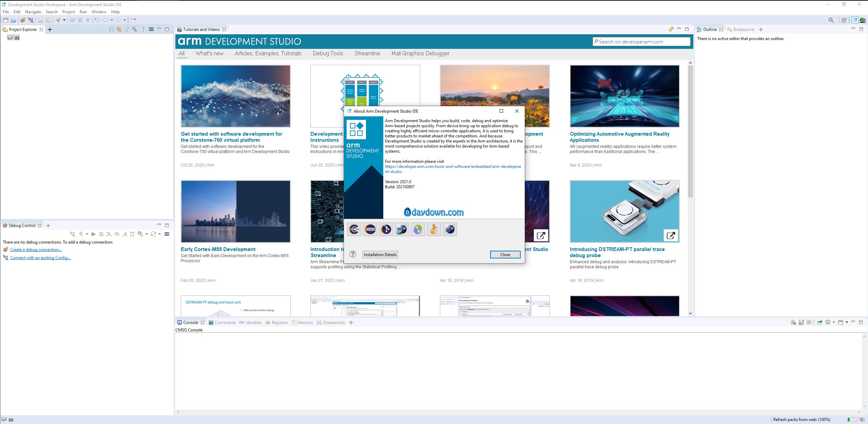Click the C/C++ CDT feature icon in About dialog

(354, 230)
